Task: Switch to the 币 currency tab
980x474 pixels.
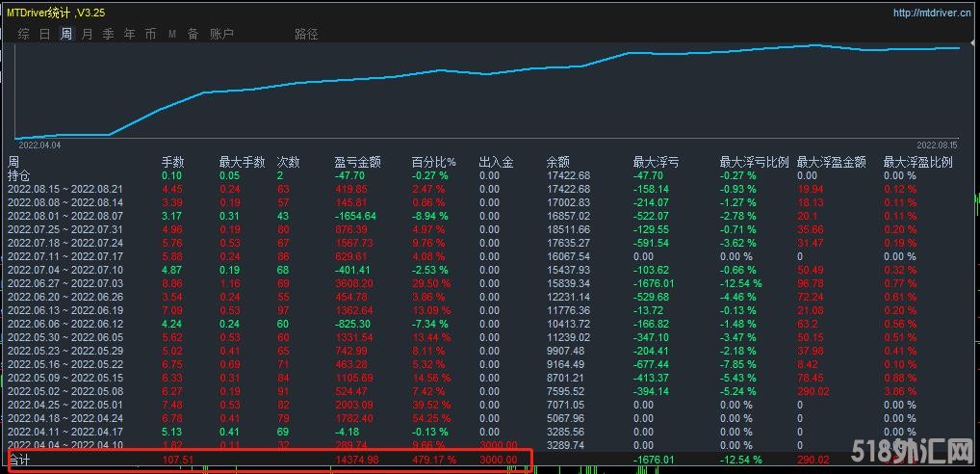Action: tap(150, 34)
